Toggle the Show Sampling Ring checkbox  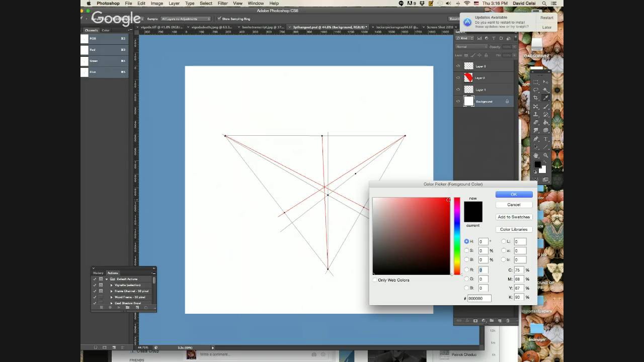[219, 19]
